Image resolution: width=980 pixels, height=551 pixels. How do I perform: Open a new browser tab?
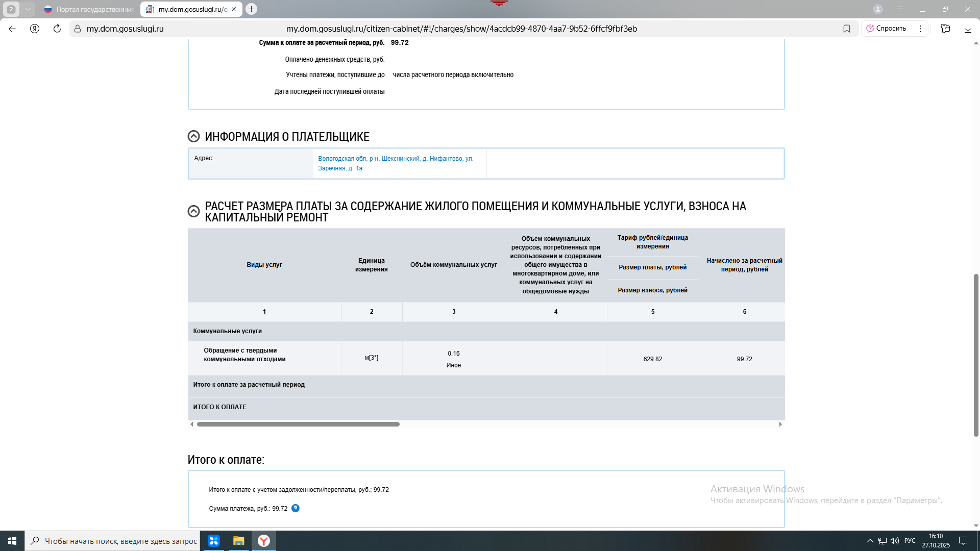251,9
